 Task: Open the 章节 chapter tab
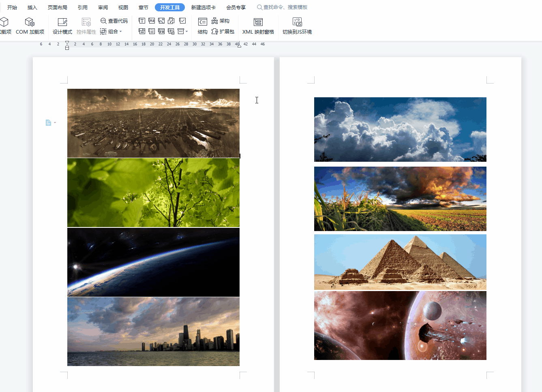[x=144, y=7]
